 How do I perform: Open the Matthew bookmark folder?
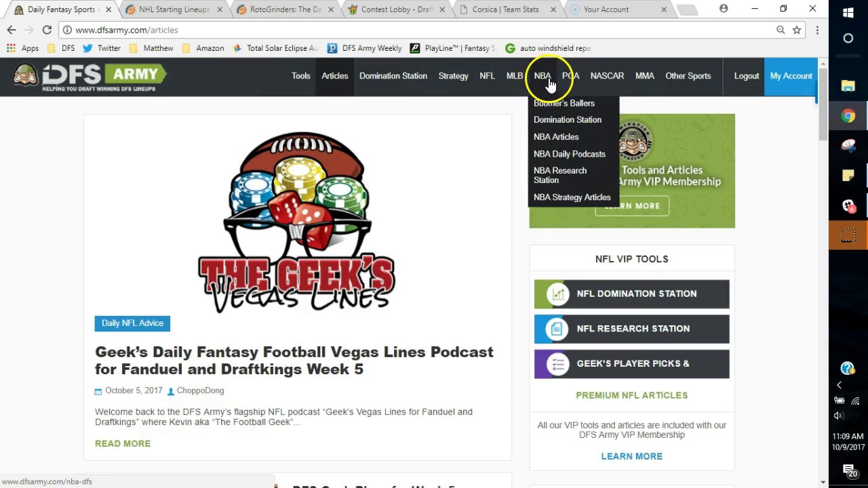pyautogui.click(x=151, y=48)
